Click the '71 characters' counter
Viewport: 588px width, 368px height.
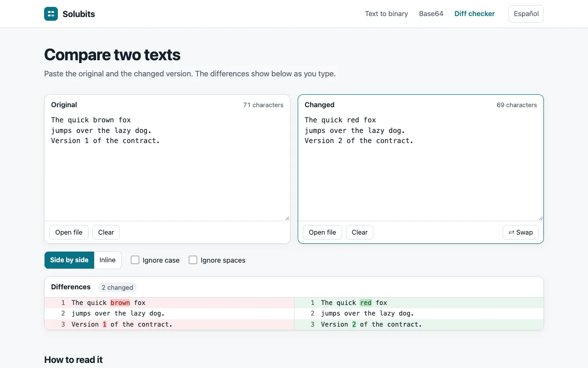(x=263, y=105)
